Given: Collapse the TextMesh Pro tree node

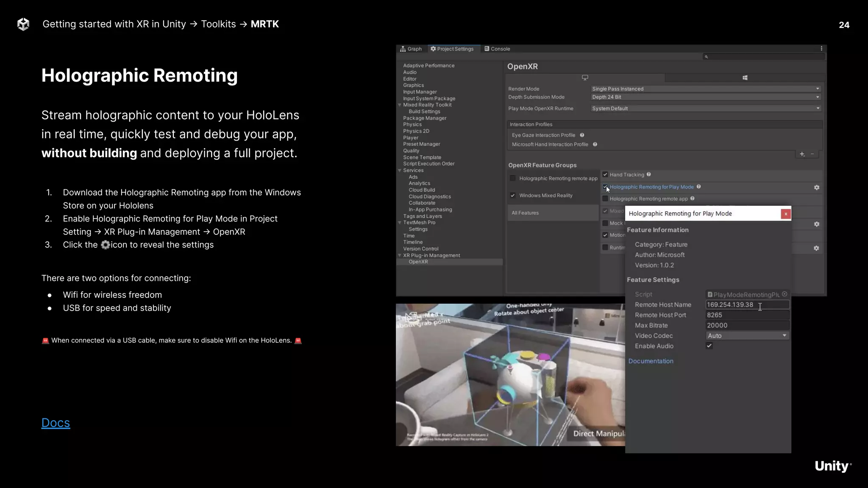Looking at the screenshot, I should 400,222.
